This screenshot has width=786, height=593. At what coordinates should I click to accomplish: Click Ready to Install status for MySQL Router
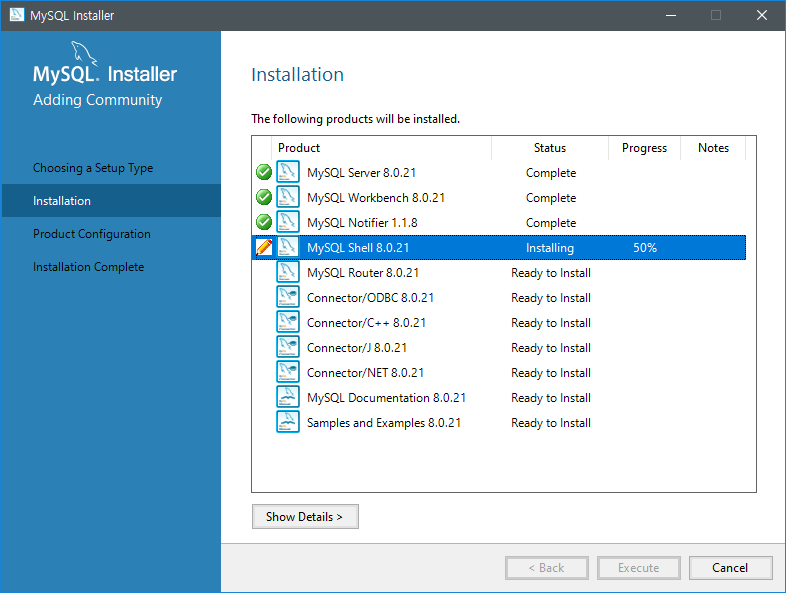point(551,273)
